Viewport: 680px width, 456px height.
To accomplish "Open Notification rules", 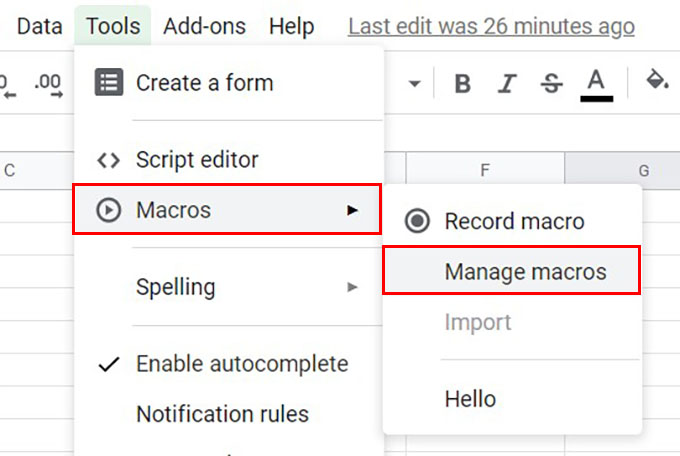I will tap(229, 413).
